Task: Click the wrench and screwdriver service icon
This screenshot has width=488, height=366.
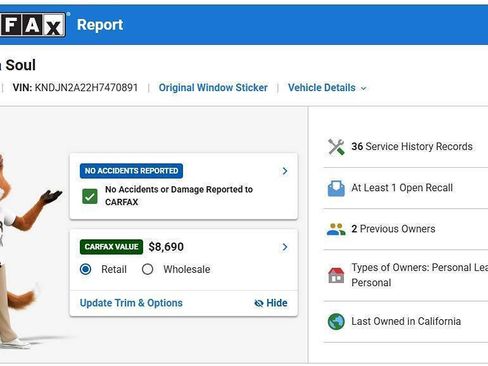Action: [336, 147]
